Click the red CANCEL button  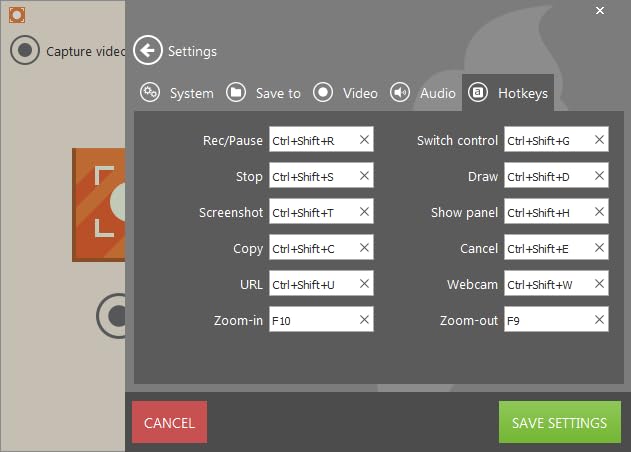click(169, 422)
